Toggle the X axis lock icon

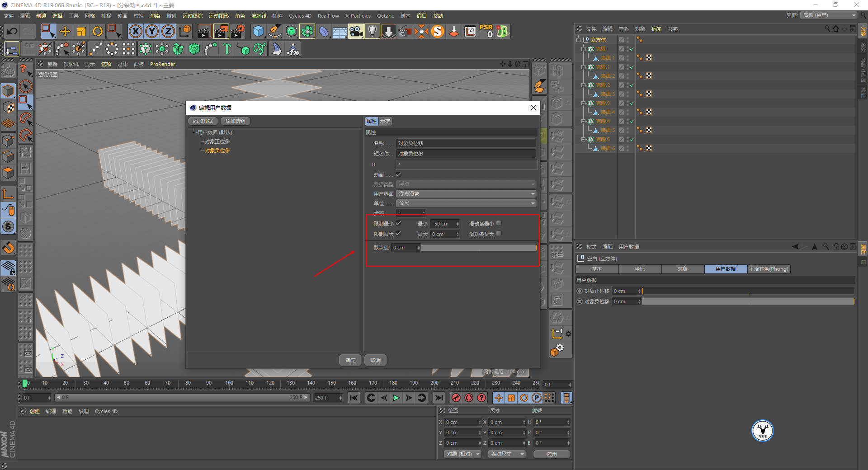point(135,31)
